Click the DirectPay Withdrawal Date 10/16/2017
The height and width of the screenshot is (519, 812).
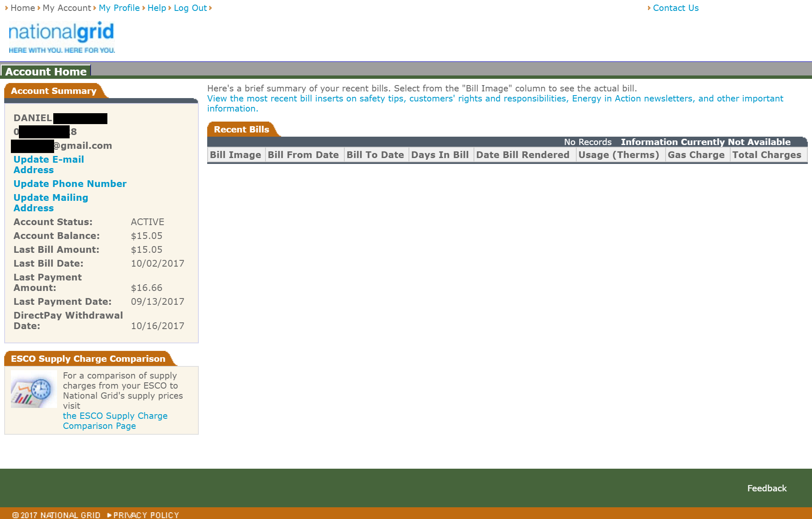click(x=158, y=326)
